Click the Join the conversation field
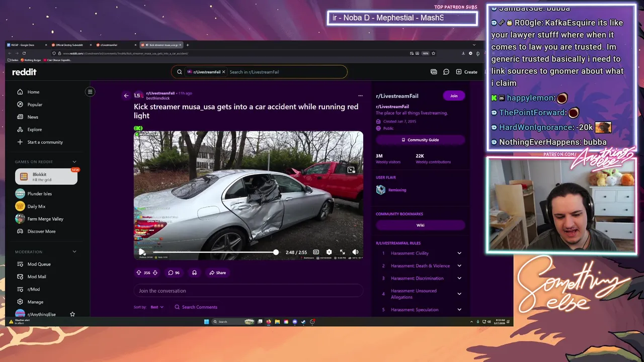This screenshot has width=644, height=362. (248, 291)
